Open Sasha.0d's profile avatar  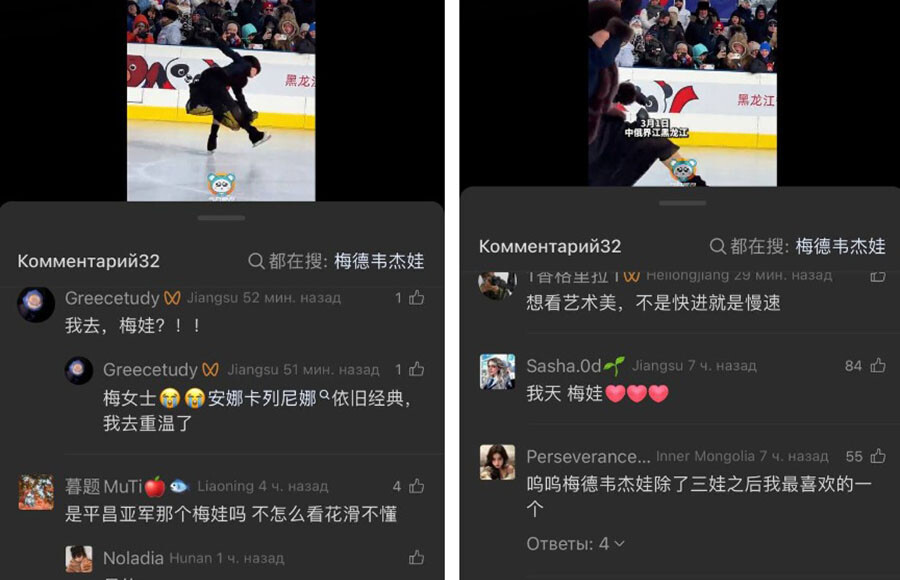pyautogui.click(x=497, y=372)
